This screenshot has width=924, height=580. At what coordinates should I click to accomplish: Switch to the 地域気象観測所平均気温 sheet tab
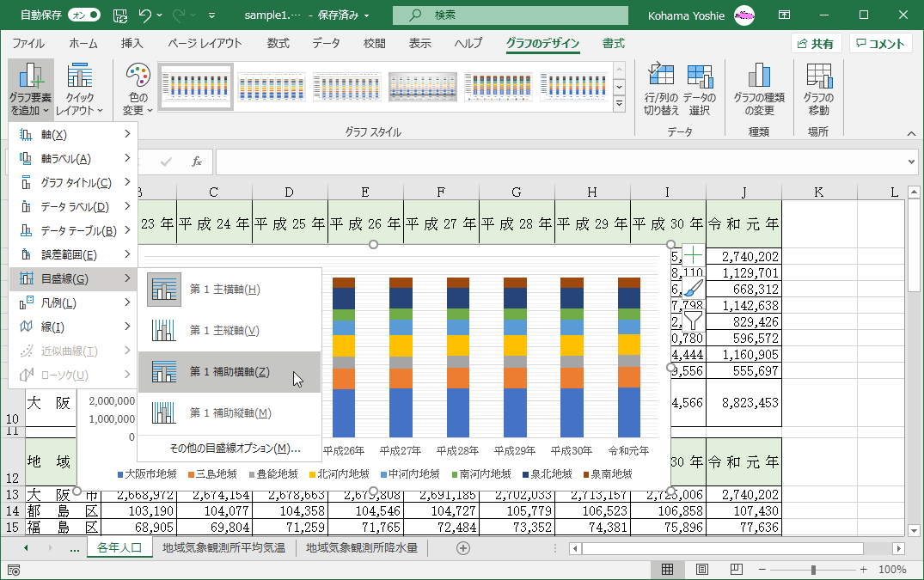pyautogui.click(x=223, y=547)
